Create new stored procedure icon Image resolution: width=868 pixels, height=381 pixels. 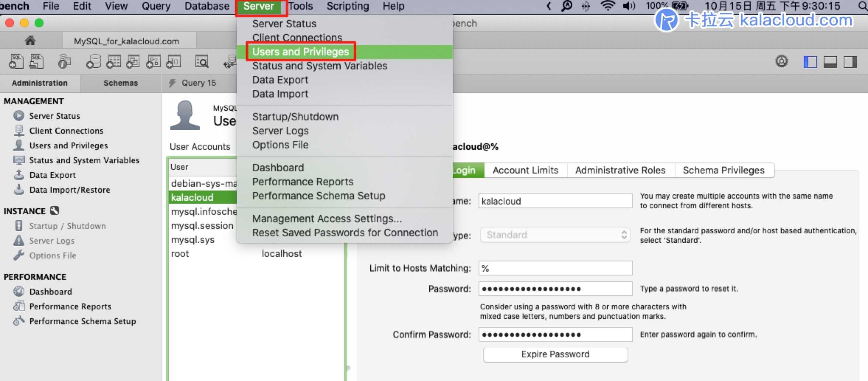(153, 61)
